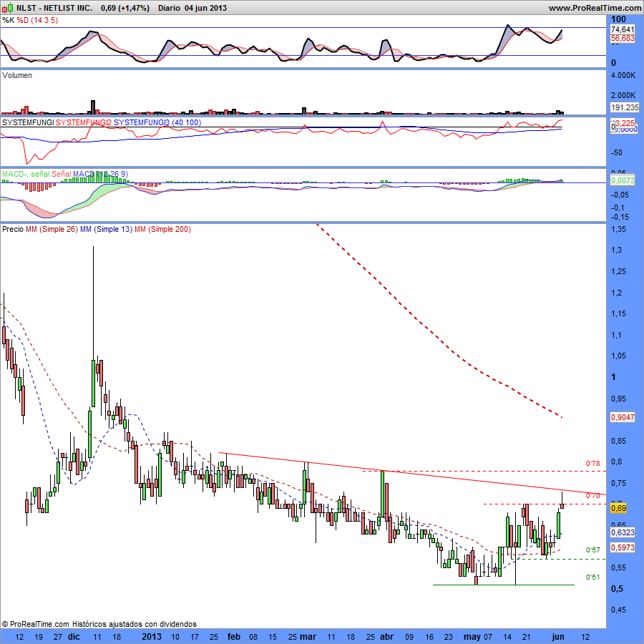Viewport: 644px width, 644px height.
Task: Click the resistance level label 0'78
Action: [592, 464]
